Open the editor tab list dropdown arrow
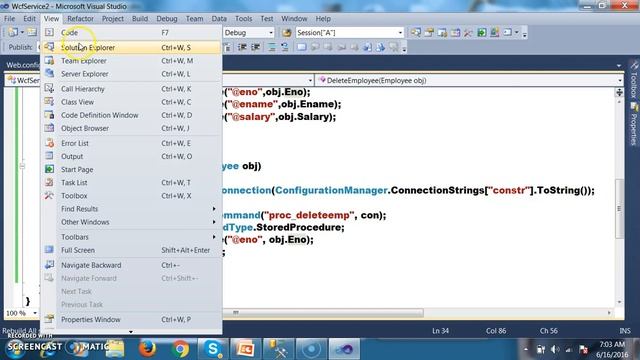Viewport: 640px width, 360px height. pyautogui.click(x=619, y=66)
